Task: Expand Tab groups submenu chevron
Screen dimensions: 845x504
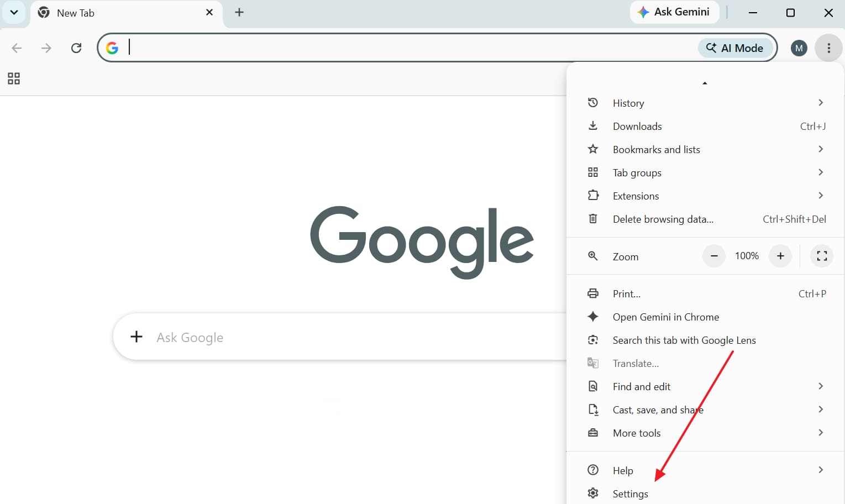Action: click(x=821, y=172)
